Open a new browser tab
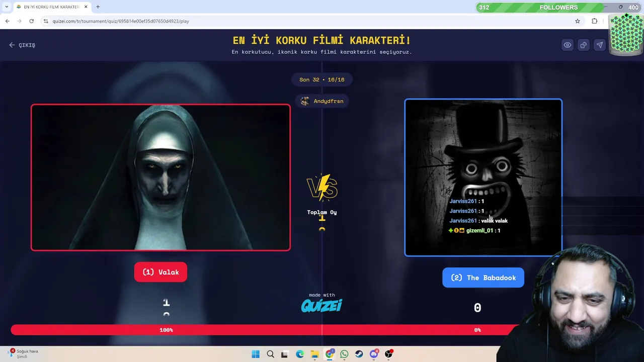Image resolution: width=644 pixels, height=362 pixels. click(x=98, y=7)
